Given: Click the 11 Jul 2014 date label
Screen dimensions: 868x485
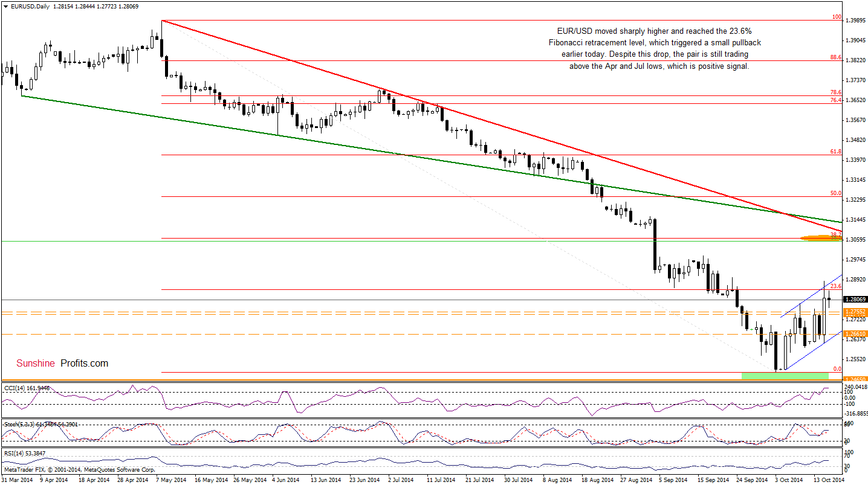Looking at the screenshot, I should tap(441, 480).
